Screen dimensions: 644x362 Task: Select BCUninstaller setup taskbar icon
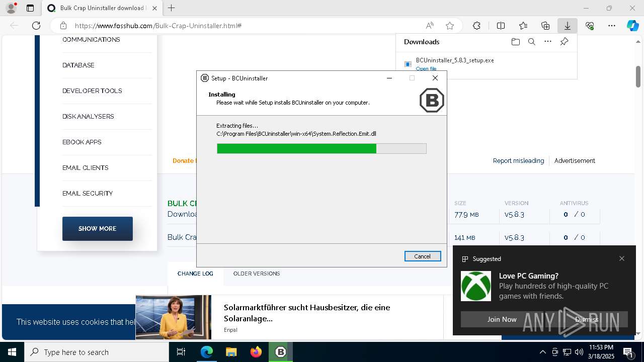pyautogui.click(x=280, y=352)
